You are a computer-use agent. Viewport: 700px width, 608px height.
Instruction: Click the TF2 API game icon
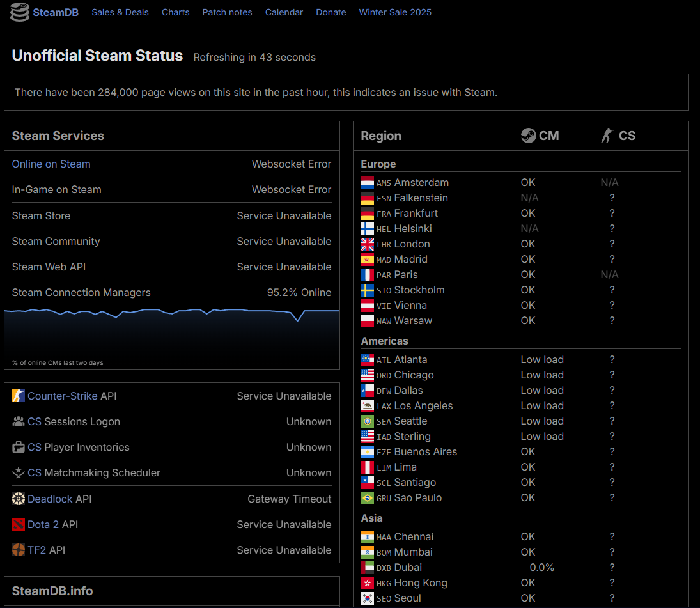pyautogui.click(x=19, y=550)
